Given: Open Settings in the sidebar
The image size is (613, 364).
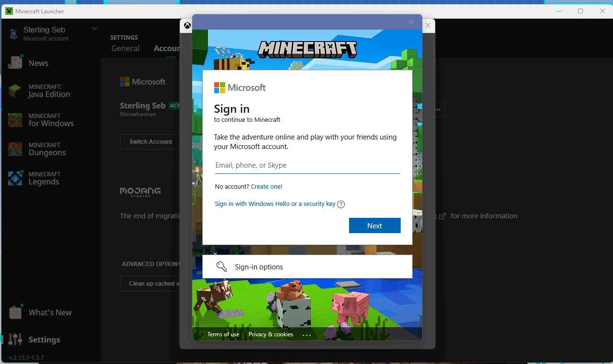Looking at the screenshot, I should click(x=44, y=340).
